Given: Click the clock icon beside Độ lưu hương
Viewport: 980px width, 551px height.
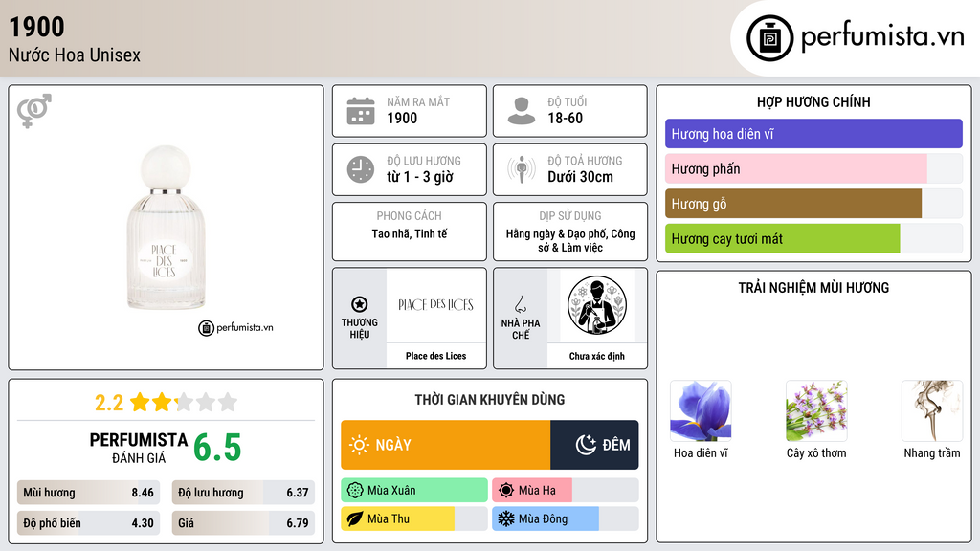Looking at the screenshot, I should (361, 169).
